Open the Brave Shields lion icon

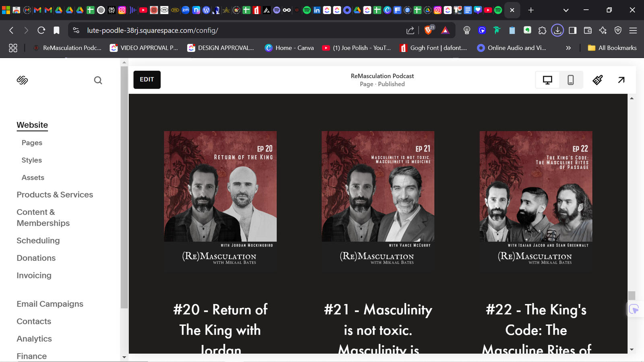(429, 30)
